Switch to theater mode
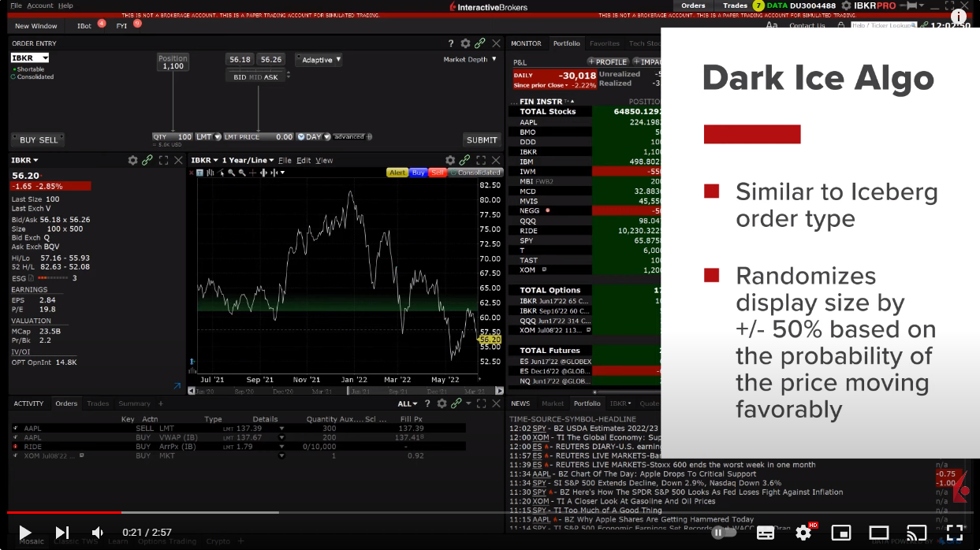 pos(879,533)
